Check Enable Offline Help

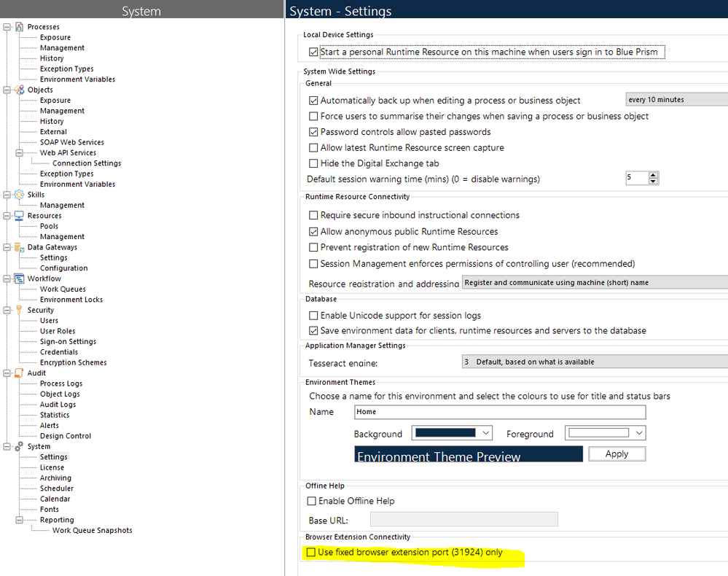click(312, 501)
